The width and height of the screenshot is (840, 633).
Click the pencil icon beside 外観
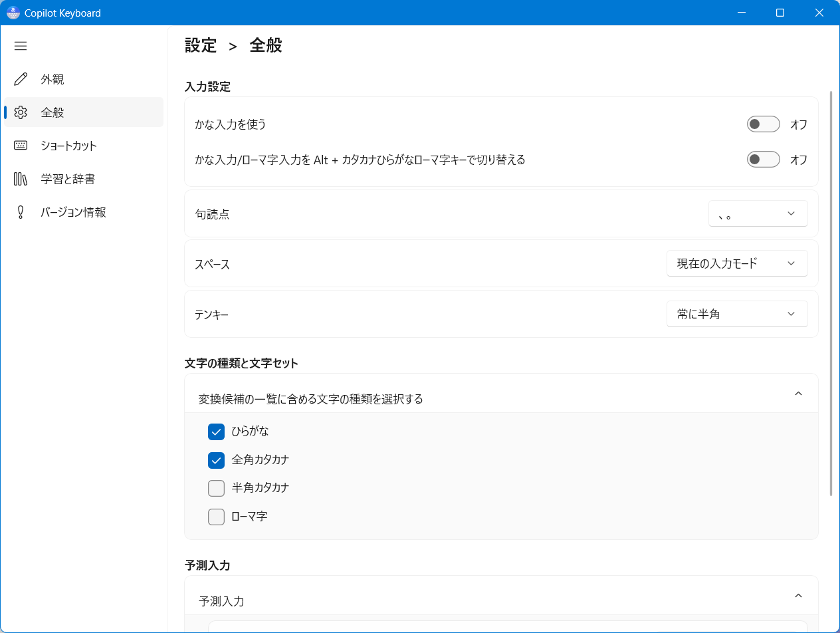[21, 79]
